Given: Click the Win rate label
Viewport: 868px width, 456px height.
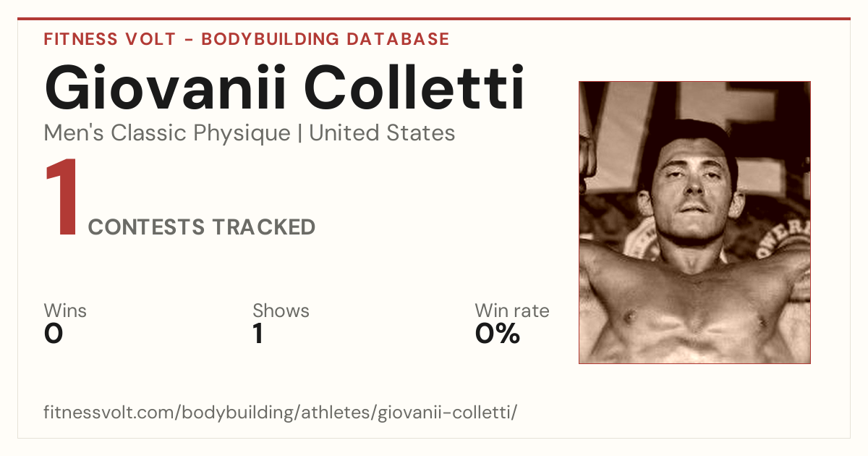Looking at the screenshot, I should pos(512,311).
